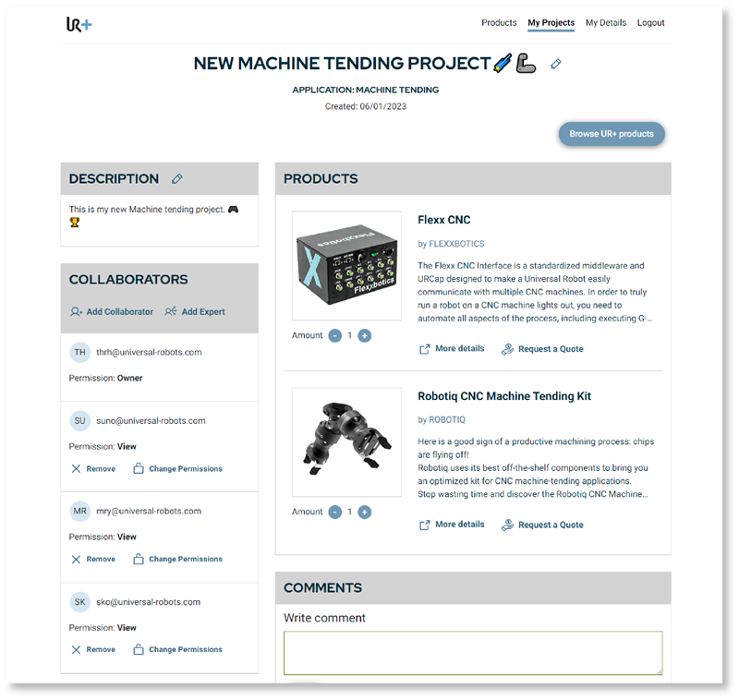Screen dimensions: 739x700
Task: Click the MR avatar for mry@universal-robots.com
Action: pos(80,511)
